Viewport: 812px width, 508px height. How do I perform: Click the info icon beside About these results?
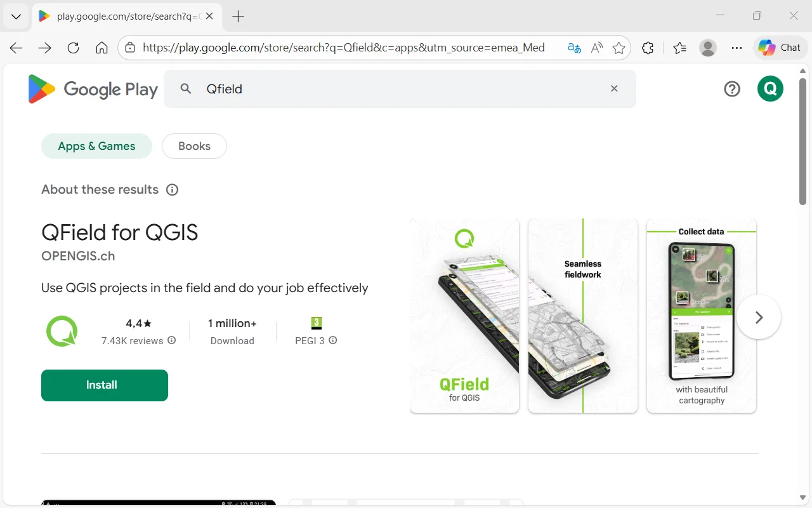172,190
